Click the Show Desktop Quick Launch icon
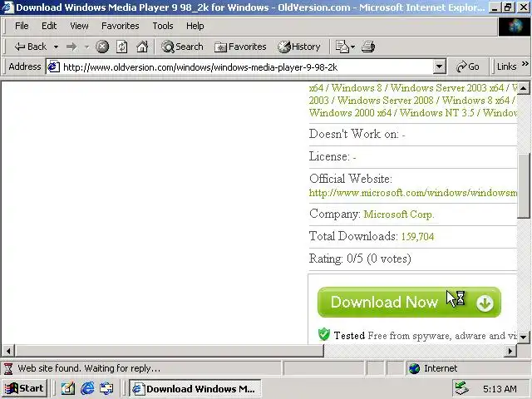532x399 pixels. (68, 388)
